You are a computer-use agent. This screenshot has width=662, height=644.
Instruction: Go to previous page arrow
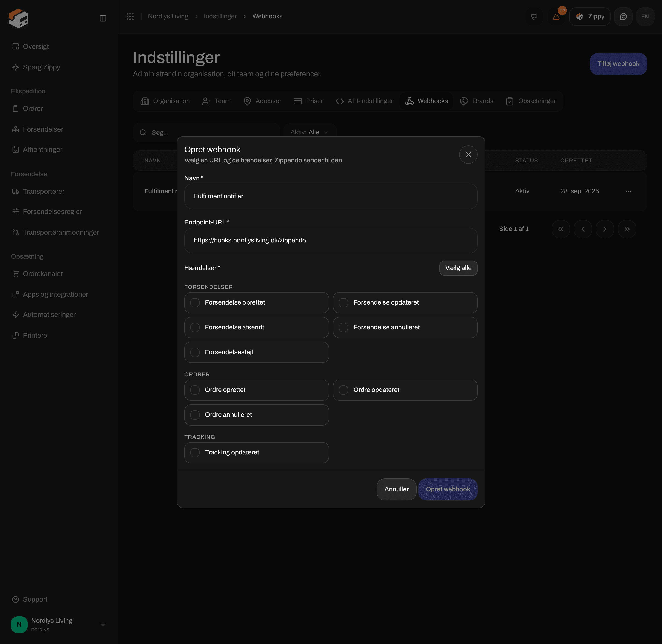[582, 229]
